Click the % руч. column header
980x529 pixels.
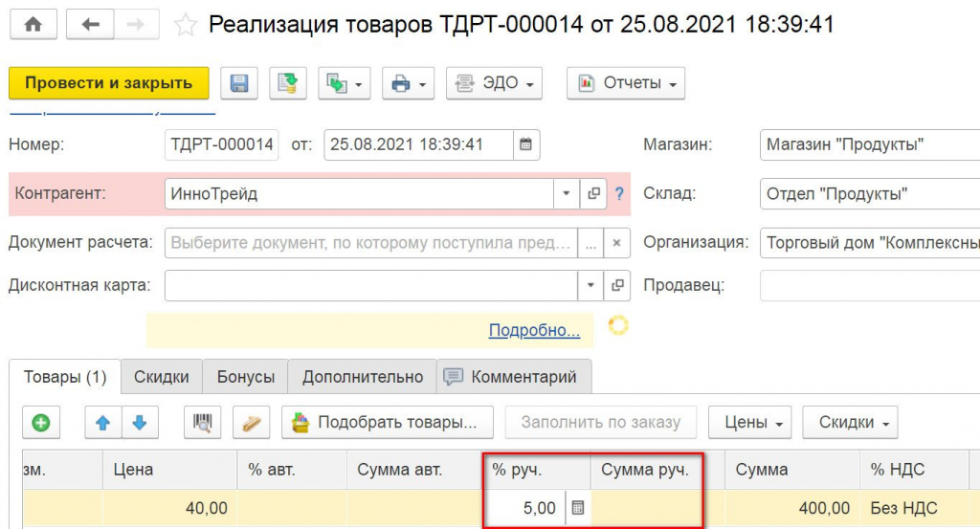tap(536, 470)
